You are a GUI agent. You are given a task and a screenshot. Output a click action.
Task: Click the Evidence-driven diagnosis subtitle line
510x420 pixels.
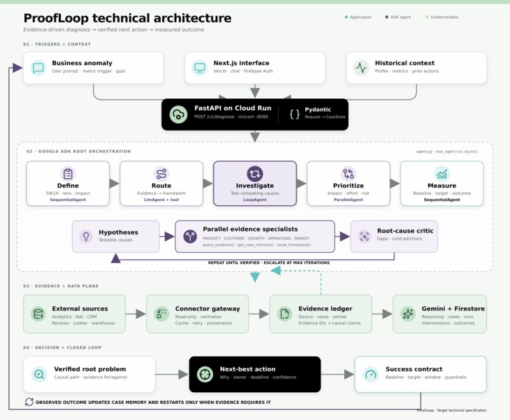pyautogui.click(x=114, y=29)
